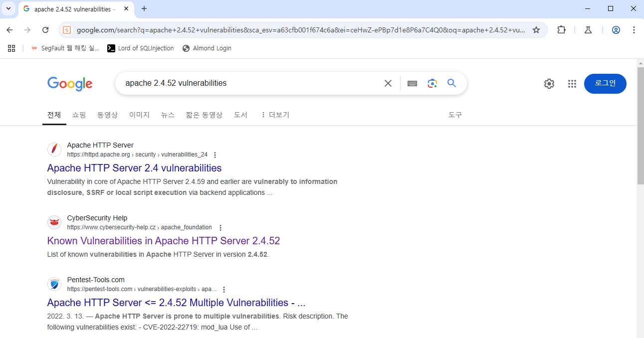
Task: Click the page vertical scrollbar thumb
Action: click(x=641, y=126)
